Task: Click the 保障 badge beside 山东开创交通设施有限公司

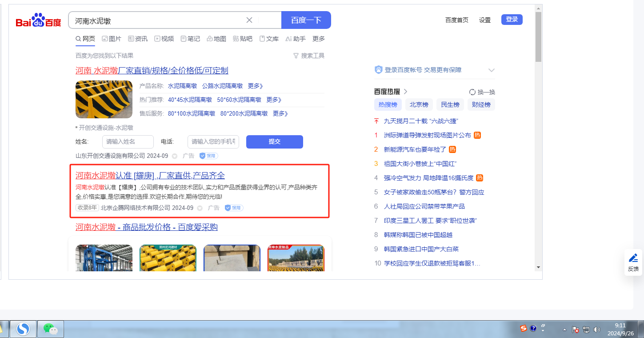Action: coord(208,156)
